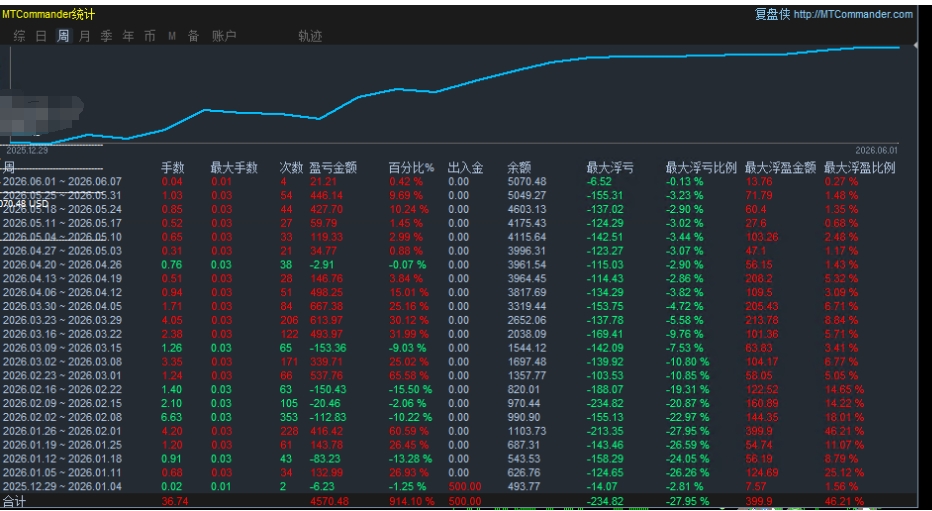This screenshot has height=511, width=932.
Task: Switch to the 日 daily tab
Action: [41, 36]
